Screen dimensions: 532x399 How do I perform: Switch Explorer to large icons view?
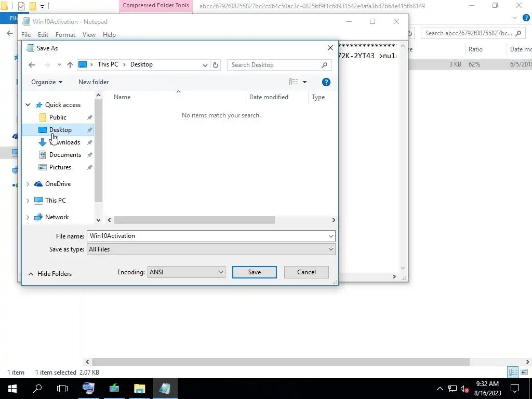(x=524, y=372)
